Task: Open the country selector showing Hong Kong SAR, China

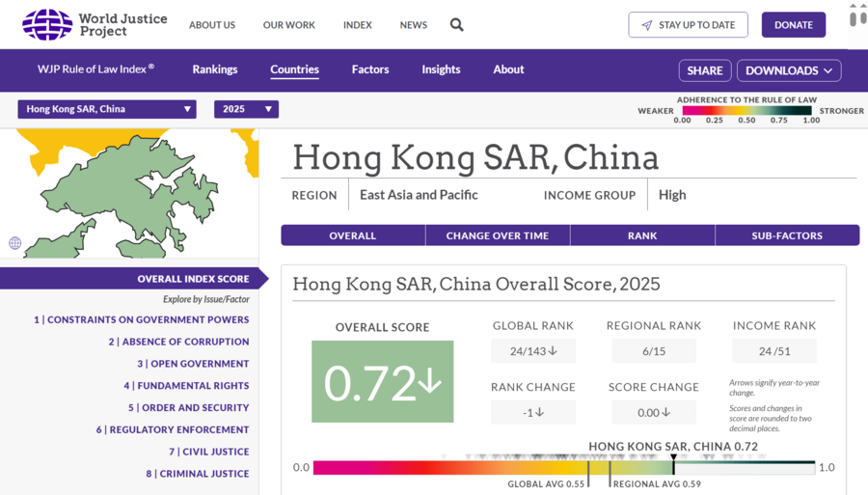Action: pyautogui.click(x=107, y=109)
